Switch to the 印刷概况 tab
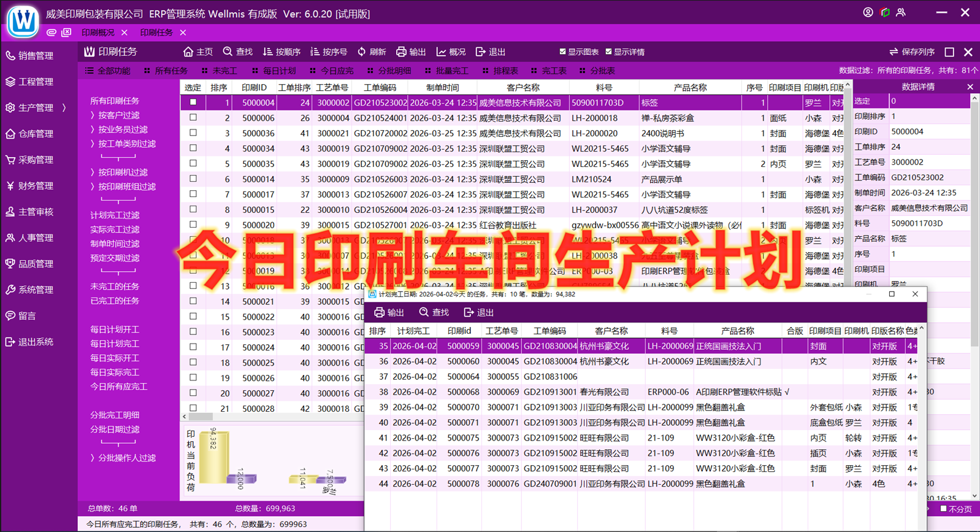 98,33
